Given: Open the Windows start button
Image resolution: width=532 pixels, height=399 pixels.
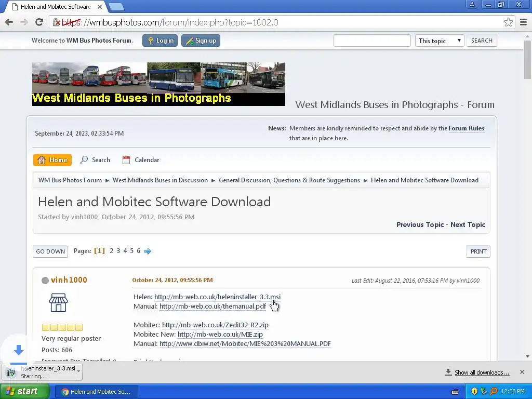Looking at the screenshot, I should [24, 392].
